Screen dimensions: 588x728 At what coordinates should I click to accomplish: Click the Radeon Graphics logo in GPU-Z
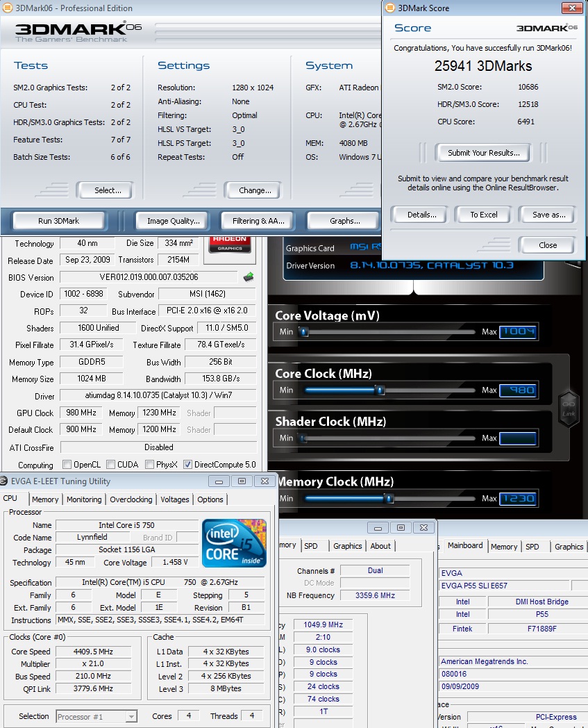[230, 245]
